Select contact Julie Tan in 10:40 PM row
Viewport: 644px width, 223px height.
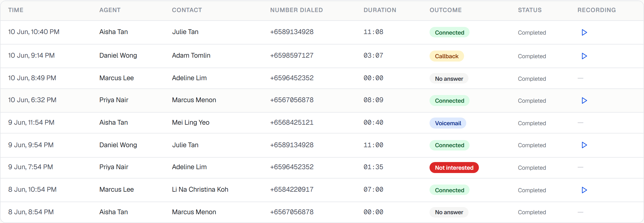[185, 32]
